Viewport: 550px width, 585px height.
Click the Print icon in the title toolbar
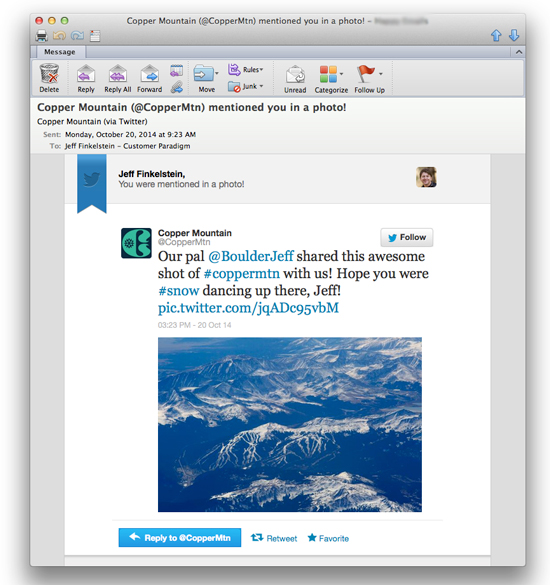click(41, 36)
